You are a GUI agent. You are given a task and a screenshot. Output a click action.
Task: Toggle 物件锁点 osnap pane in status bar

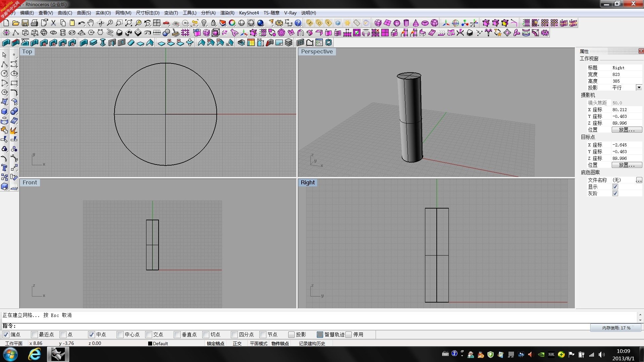[x=280, y=344]
